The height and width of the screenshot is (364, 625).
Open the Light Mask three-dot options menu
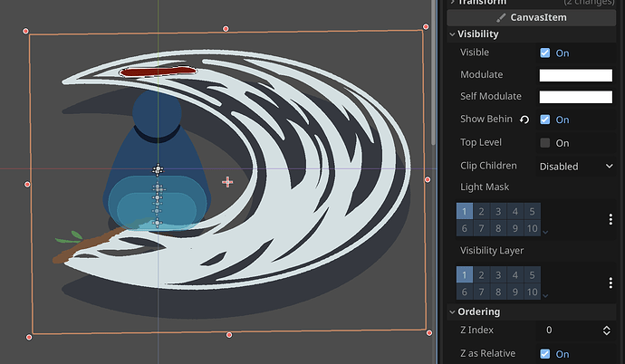click(610, 219)
